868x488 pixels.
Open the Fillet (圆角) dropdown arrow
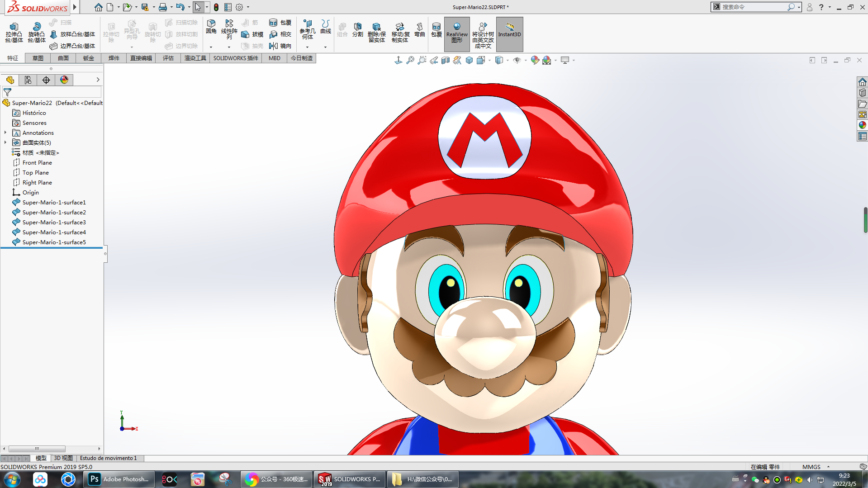(x=211, y=47)
